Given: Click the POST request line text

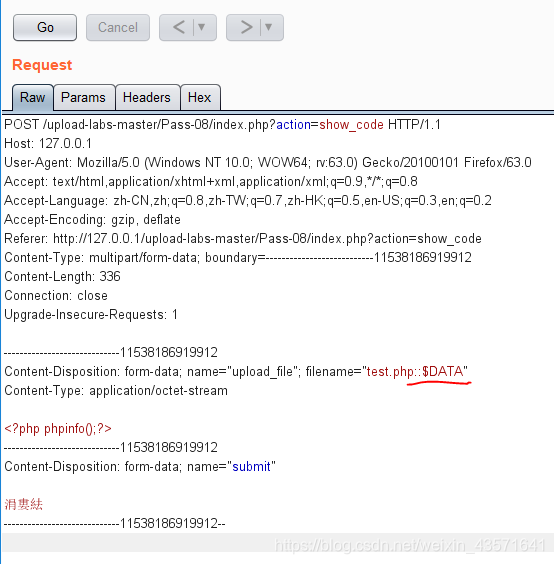Looking at the screenshot, I should coord(222,125).
